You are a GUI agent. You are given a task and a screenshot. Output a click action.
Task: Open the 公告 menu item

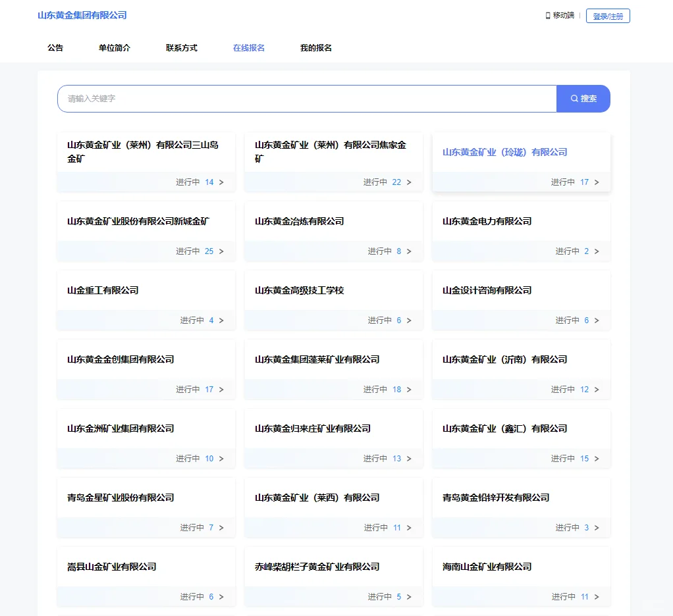(55, 47)
